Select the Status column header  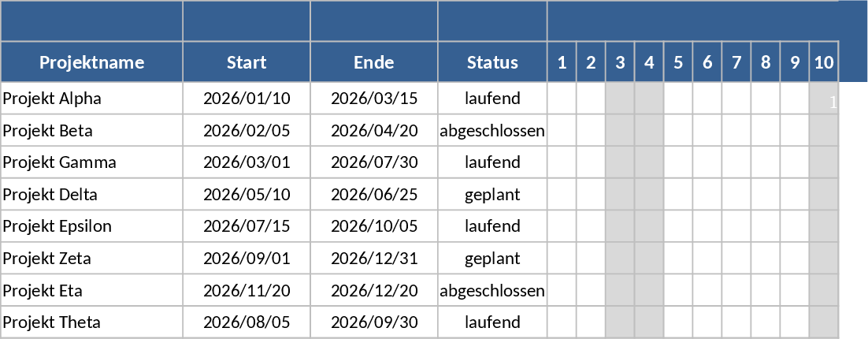coord(492,62)
